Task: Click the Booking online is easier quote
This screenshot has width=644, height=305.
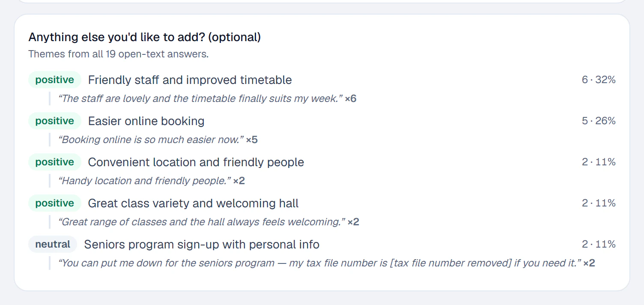Action: (151, 140)
